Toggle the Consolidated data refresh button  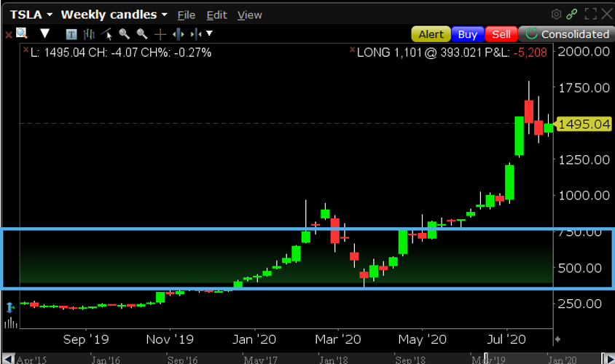[566, 34]
